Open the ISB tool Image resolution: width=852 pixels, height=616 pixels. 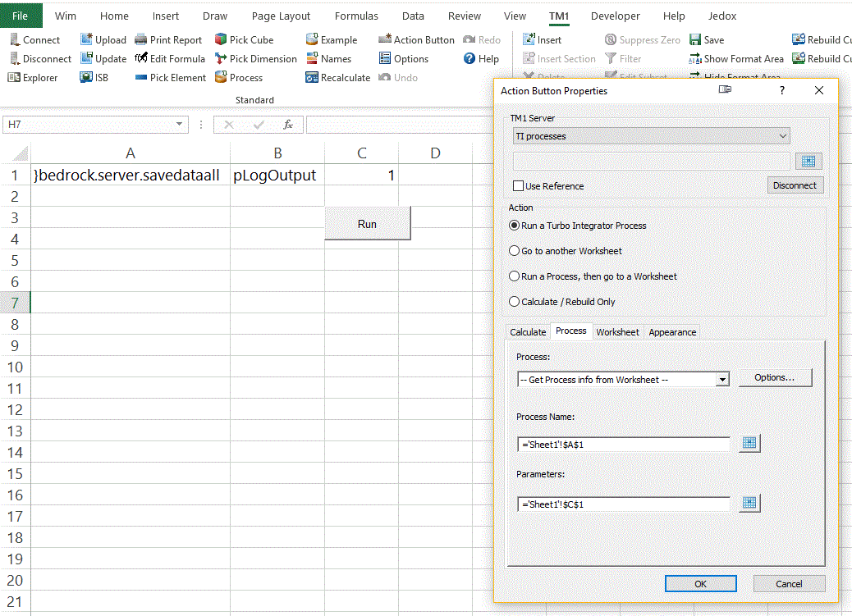coord(94,78)
